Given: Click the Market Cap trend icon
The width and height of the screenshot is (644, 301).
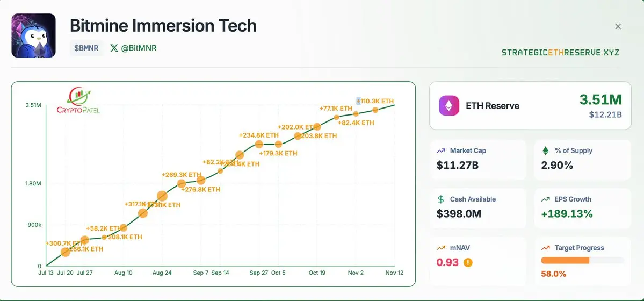Looking at the screenshot, I should point(441,151).
